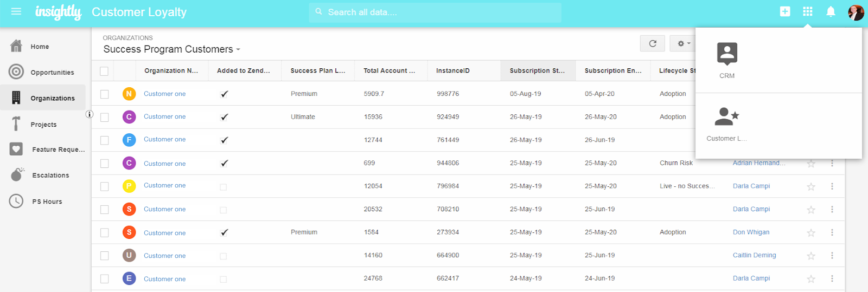Screen dimensions: 868x292
Task: Select the CRM app icon
Action: (x=727, y=54)
